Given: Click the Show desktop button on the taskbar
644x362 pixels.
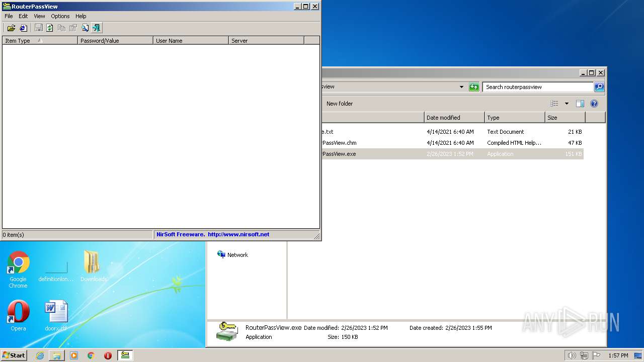Looking at the screenshot, I should 638,355.
